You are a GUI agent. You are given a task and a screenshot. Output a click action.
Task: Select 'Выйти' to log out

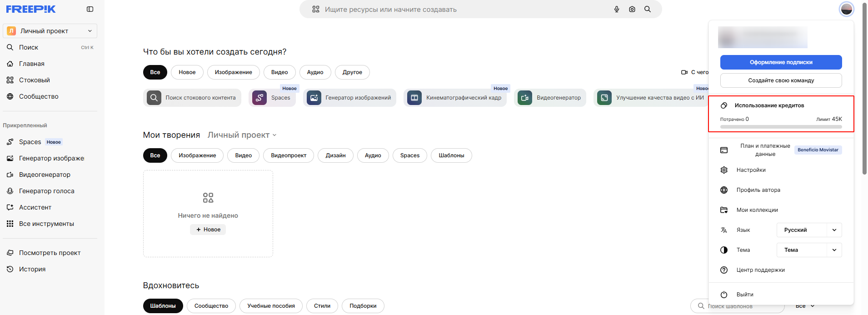744,295
